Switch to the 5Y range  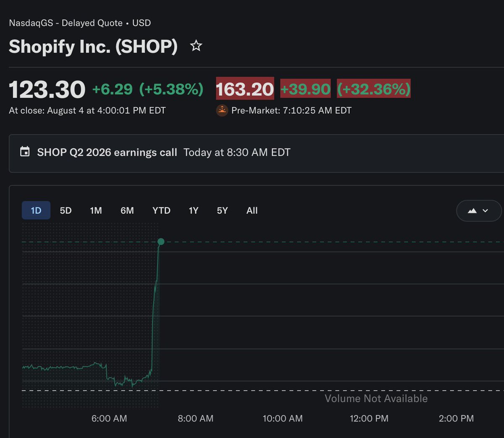[222, 210]
